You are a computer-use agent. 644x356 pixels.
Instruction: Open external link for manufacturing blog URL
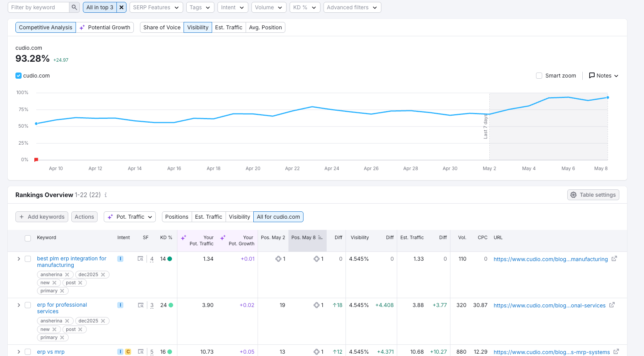point(614,259)
